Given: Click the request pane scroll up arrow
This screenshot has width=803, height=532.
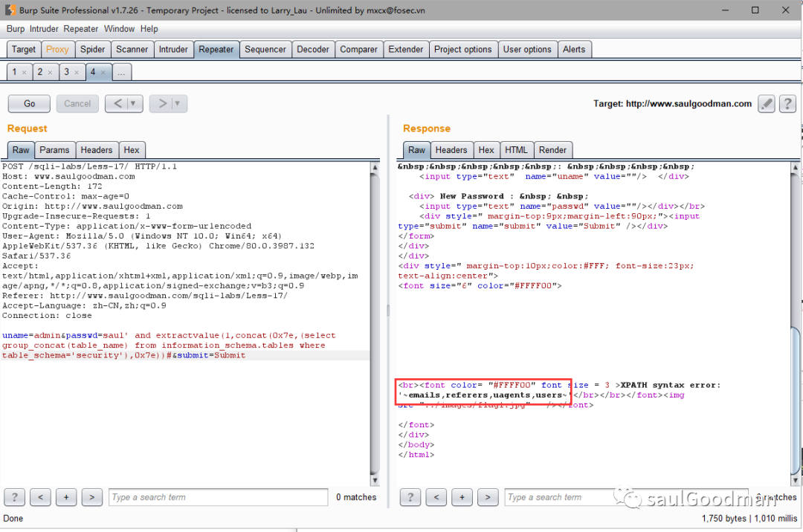Looking at the screenshot, I should click(x=375, y=167).
